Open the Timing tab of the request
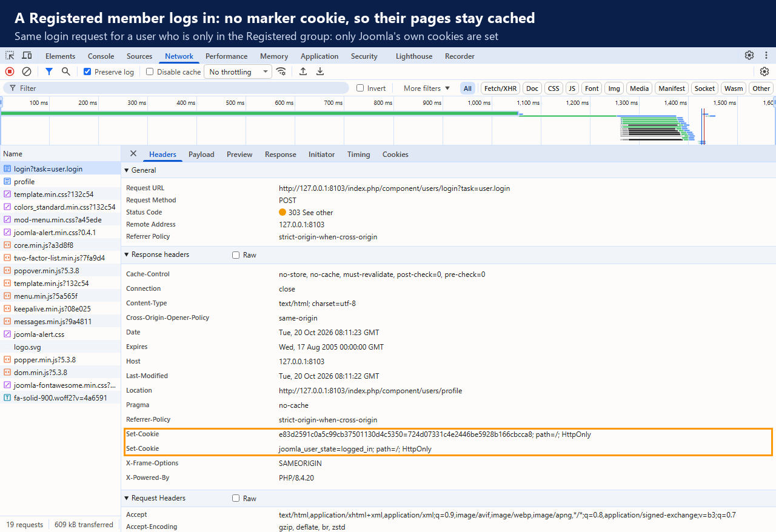Screen dimensions: 776x532 coord(359,155)
